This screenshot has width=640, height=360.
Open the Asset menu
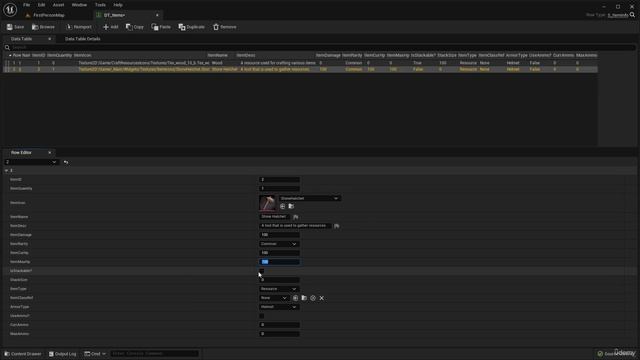coord(58,5)
